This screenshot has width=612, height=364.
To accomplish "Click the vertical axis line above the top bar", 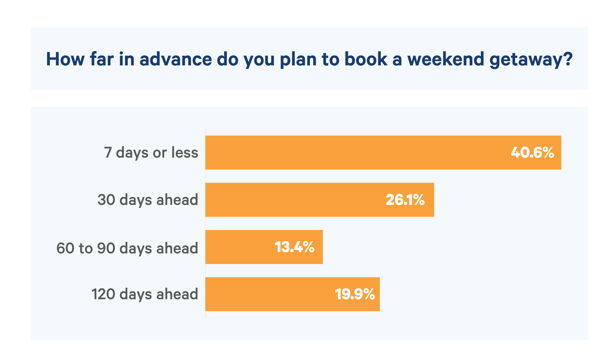I will (x=205, y=132).
